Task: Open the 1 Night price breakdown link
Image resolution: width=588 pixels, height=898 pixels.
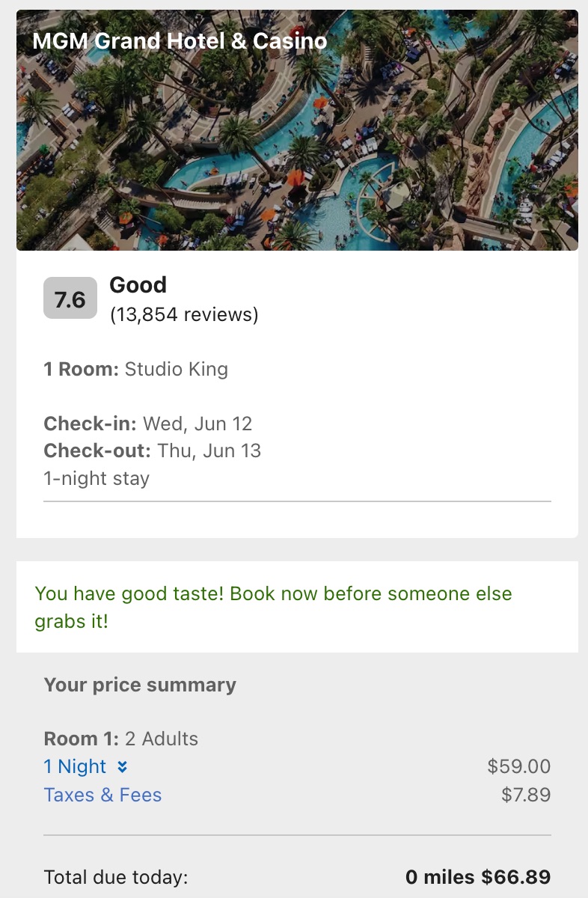Action: point(76,767)
